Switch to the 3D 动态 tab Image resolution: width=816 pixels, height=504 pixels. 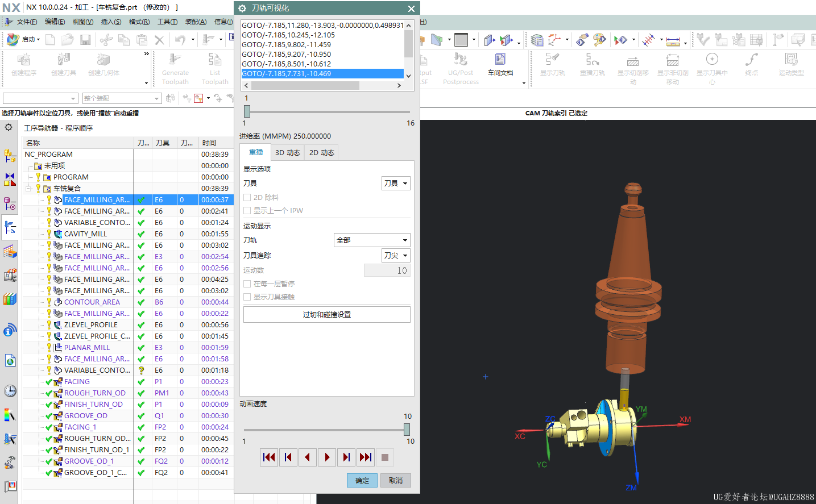click(x=288, y=152)
